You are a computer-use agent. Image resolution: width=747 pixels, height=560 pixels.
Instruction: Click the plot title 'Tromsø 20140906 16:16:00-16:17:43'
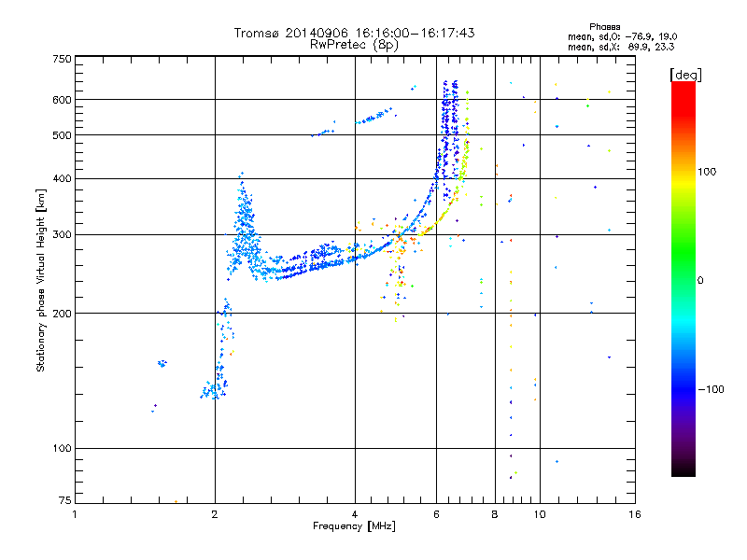point(354,33)
